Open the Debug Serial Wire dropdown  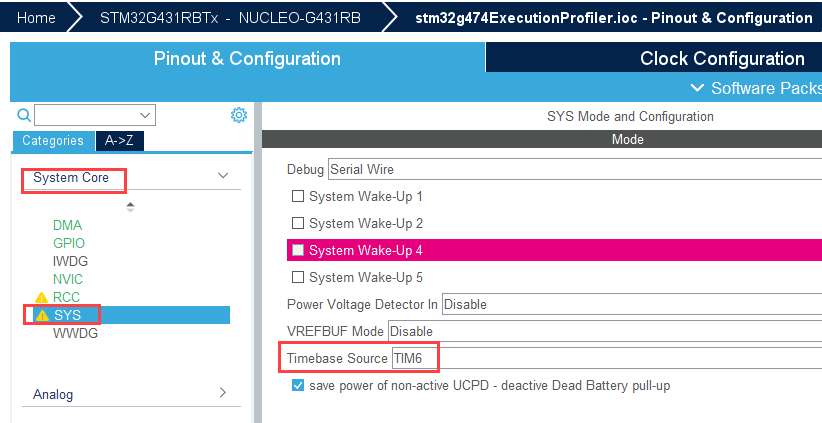click(570, 169)
